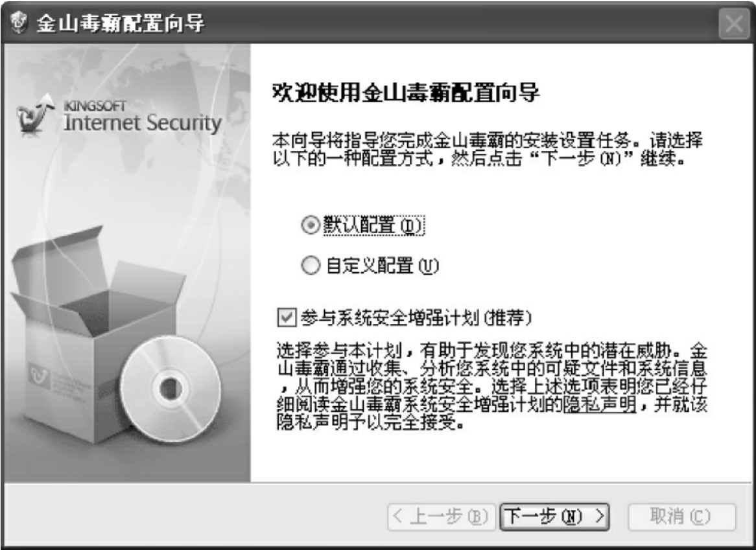Click the 取消(C) cancel button

coord(681,517)
